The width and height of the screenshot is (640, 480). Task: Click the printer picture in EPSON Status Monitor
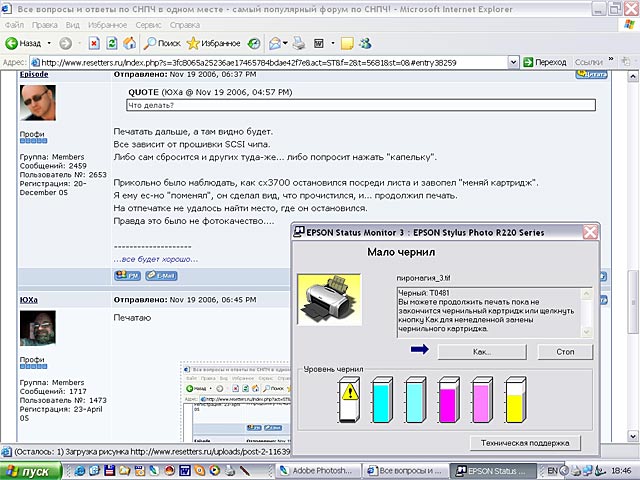point(329,300)
